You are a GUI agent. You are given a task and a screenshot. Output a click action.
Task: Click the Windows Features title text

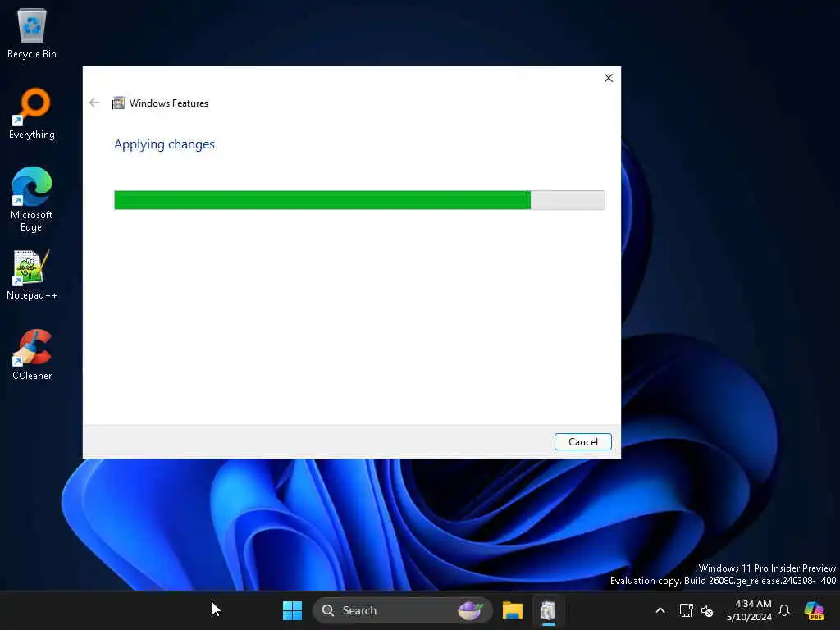(x=169, y=103)
